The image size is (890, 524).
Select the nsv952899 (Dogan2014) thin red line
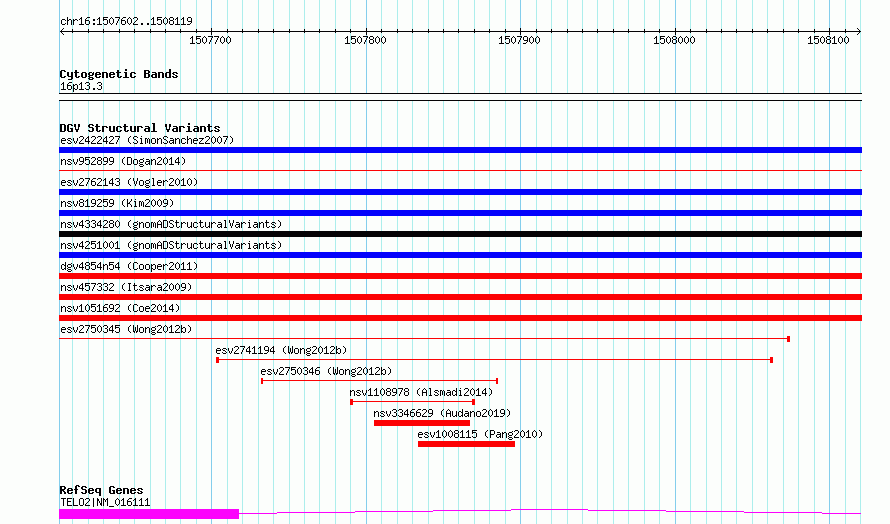point(460,170)
